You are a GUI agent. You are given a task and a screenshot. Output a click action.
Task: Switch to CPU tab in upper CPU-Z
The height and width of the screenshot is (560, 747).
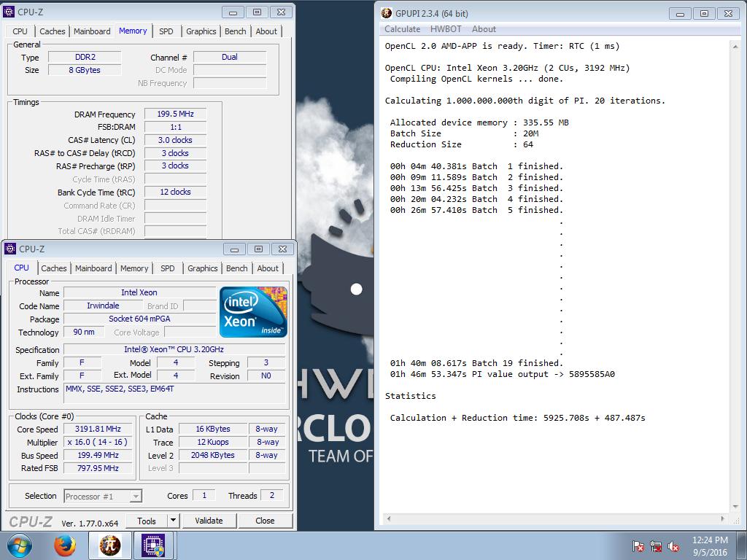[20, 31]
